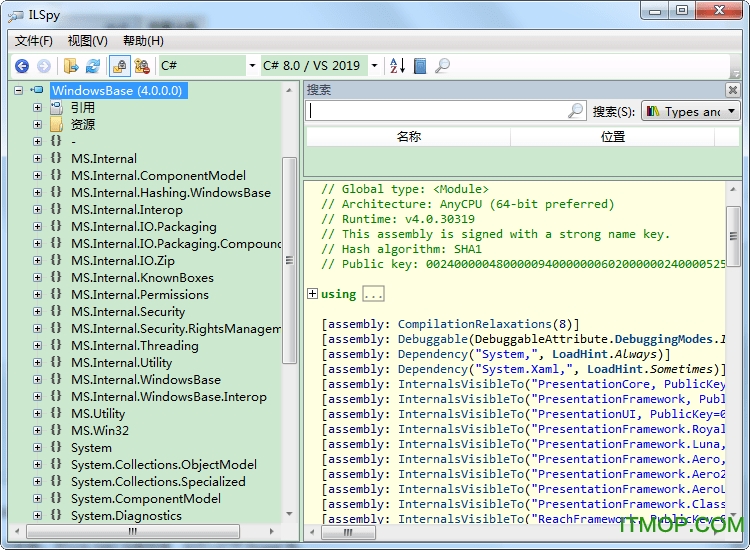Open the 视图(V) menu
Screen dimensions: 750x550
88,41
